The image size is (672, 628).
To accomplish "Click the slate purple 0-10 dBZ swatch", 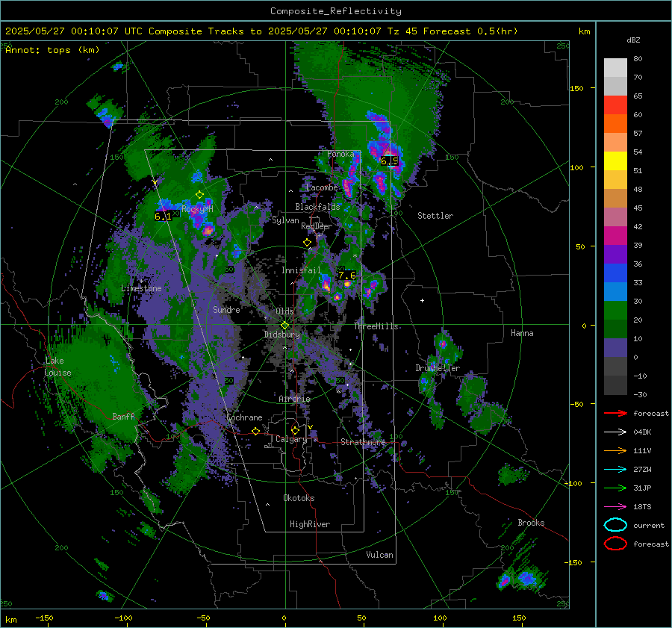I will pos(615,347).
